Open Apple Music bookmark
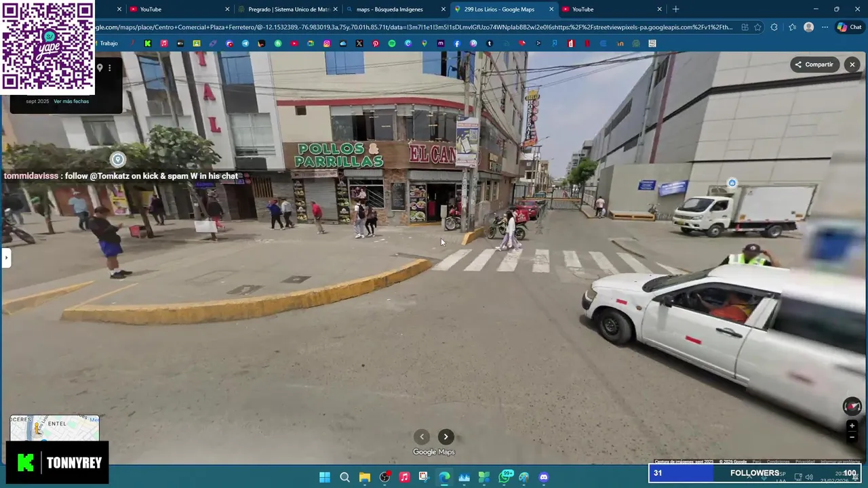868x488 pixels. [x=163, y=43]
